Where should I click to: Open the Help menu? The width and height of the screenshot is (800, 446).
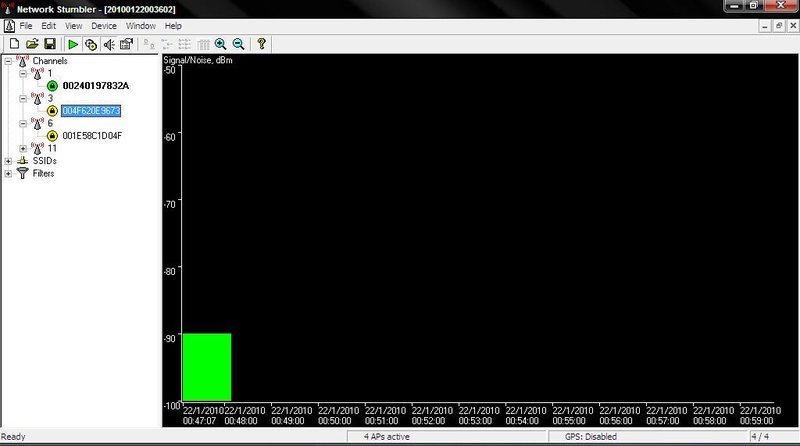pyautogui.click(x=173, y=26)
